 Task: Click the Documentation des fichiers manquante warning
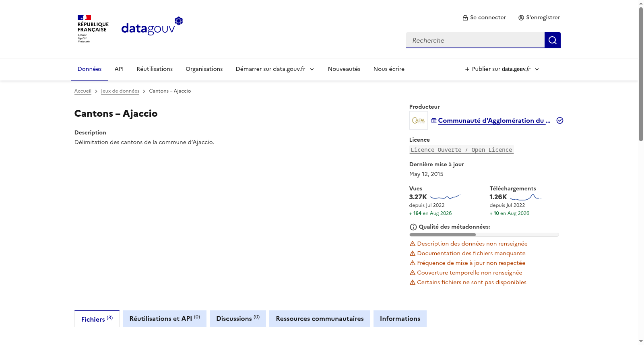(x=468, y=253)
